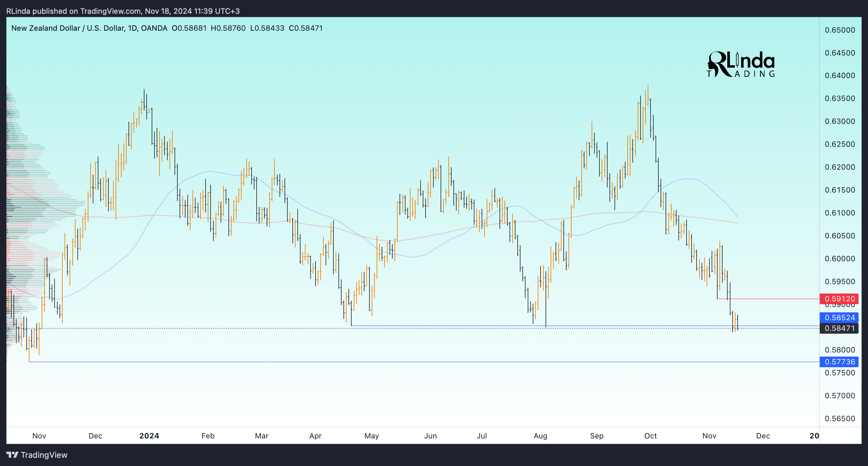
Task: Click the 0.61000 price axis value
Action: 840,213
